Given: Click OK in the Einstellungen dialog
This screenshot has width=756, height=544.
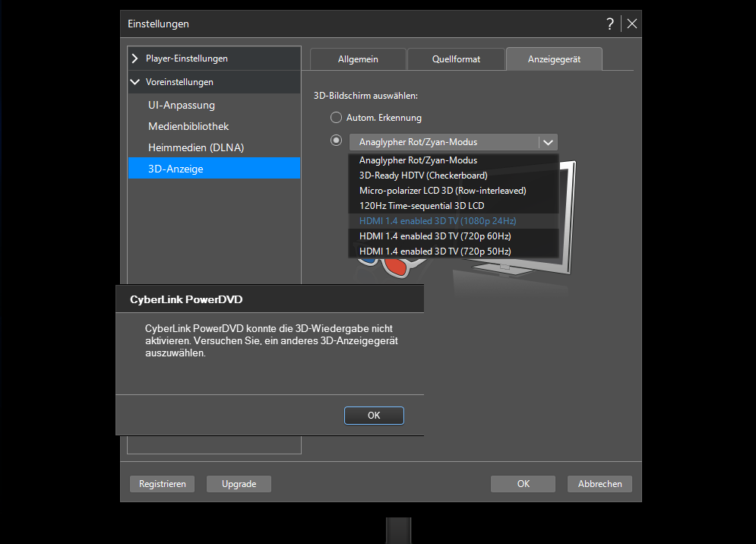Looking at the screenshot, I should tap(524, 484).
